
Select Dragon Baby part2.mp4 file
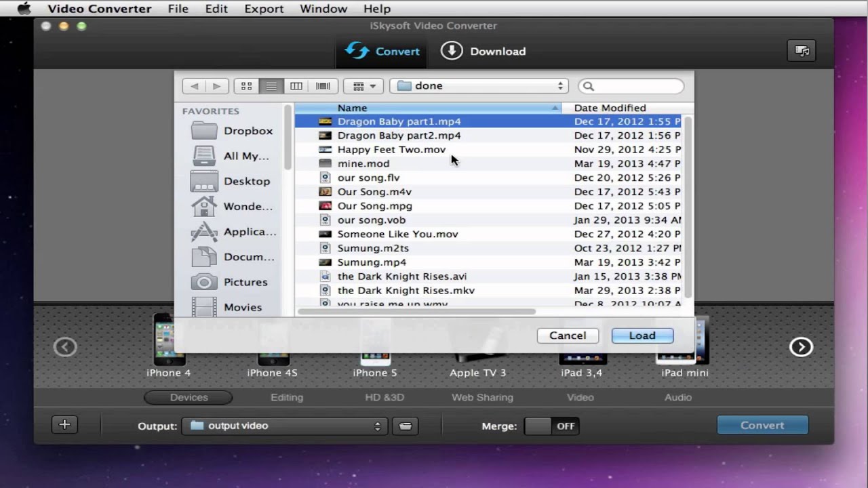pyautogui.click(x=488, y=136)
